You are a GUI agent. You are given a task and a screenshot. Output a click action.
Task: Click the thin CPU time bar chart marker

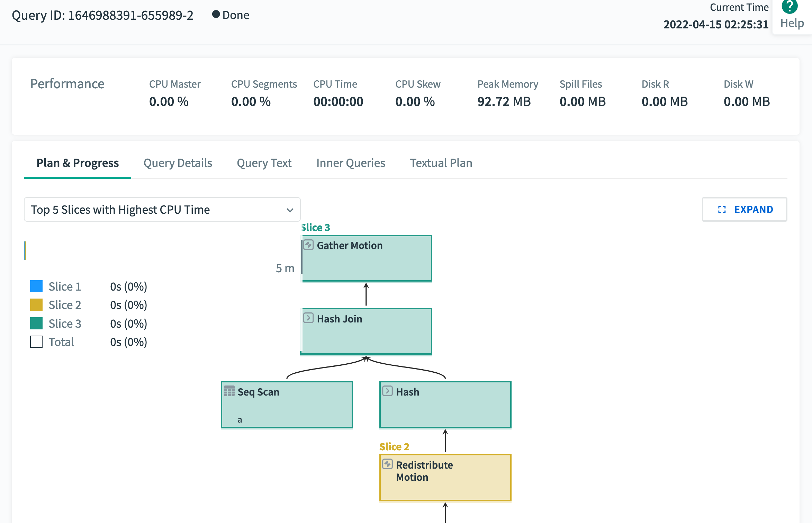[25, 250]
